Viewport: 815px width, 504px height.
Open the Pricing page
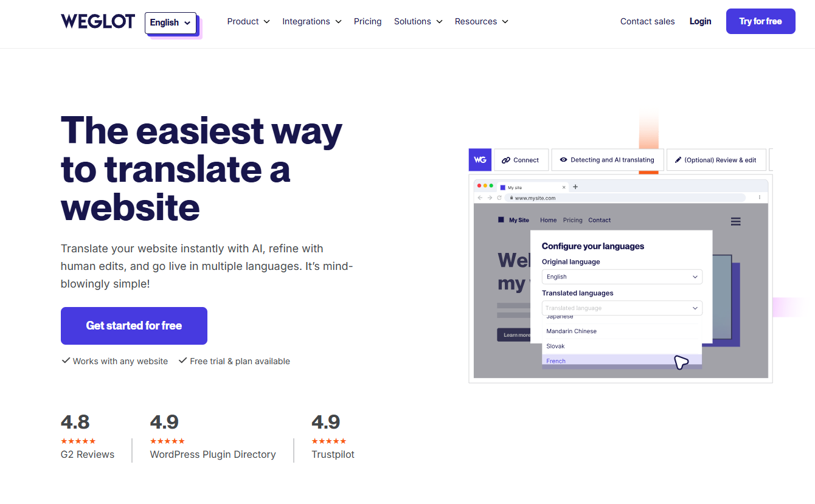coord(368,21)
